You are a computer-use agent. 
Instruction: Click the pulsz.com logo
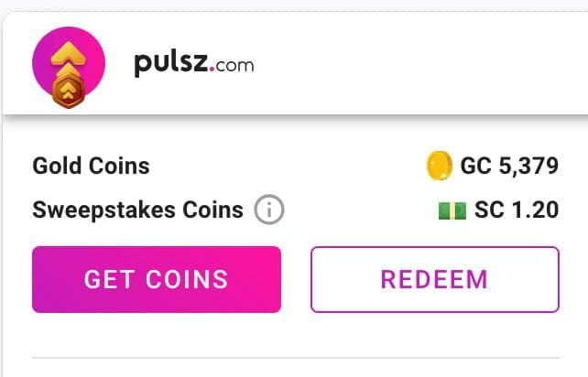[x=194, y=64]
